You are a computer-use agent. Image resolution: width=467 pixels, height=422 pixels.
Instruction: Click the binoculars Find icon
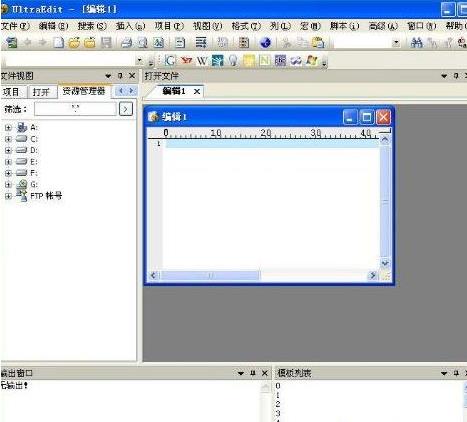coord(416,42)
